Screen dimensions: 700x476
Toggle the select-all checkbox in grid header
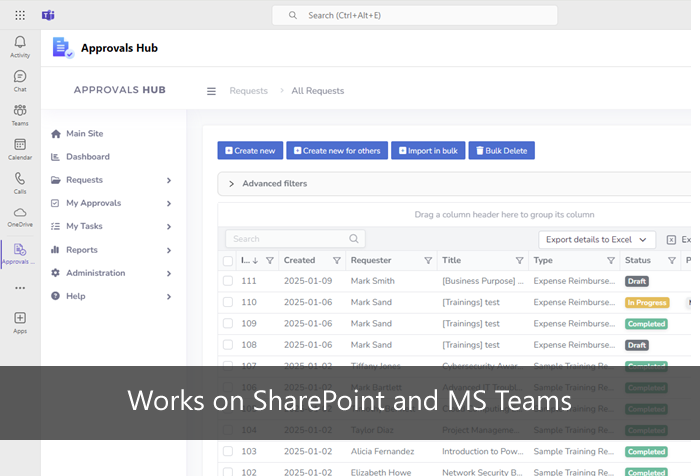228,261
